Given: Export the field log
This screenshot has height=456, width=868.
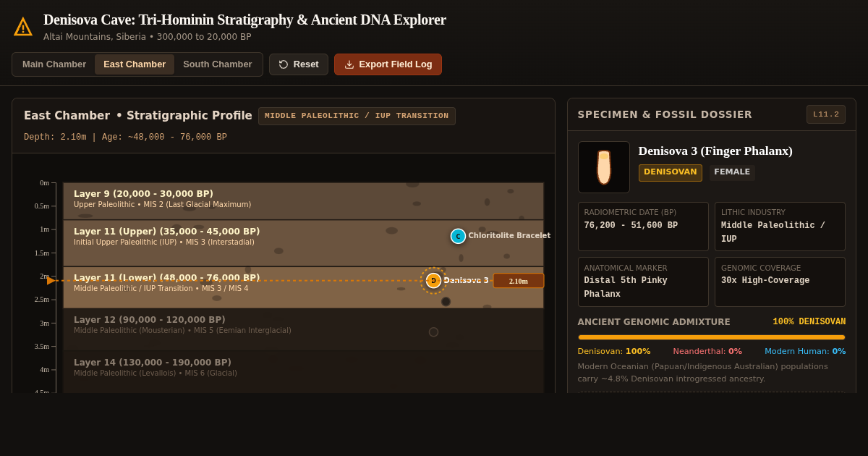Looking at the screenshot, I should click(x=388, y=64).
